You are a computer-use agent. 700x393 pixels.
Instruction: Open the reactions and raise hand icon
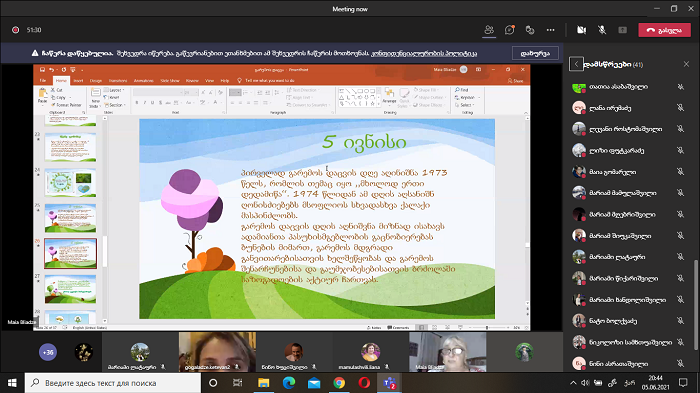pos(530,30)
